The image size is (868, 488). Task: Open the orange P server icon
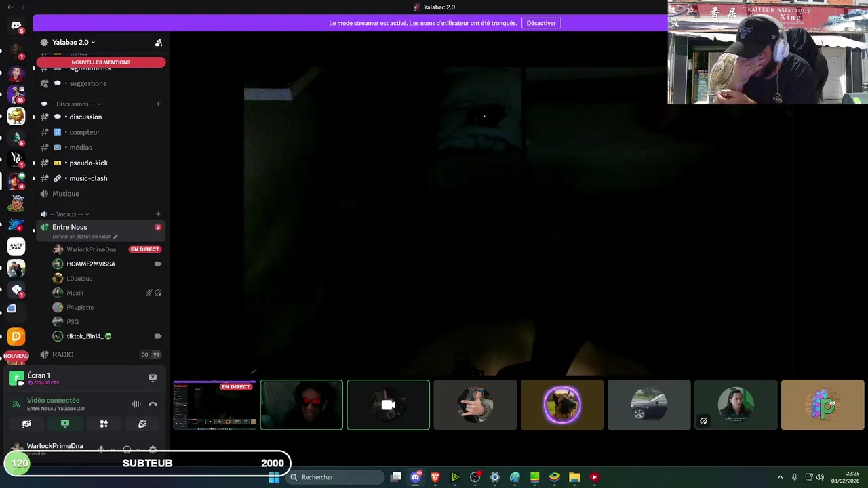coord(16,336)
